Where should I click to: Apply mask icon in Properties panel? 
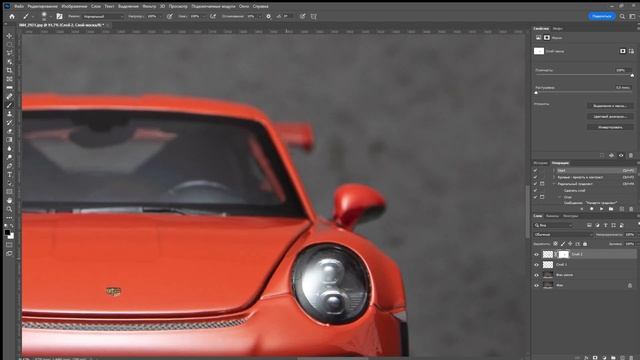(x=611, y=156)
